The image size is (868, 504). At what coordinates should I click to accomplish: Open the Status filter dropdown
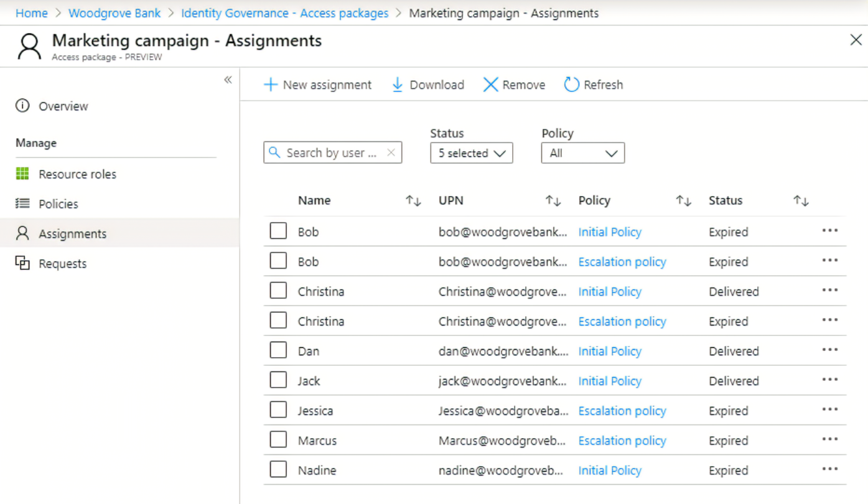tap(471, 152)
